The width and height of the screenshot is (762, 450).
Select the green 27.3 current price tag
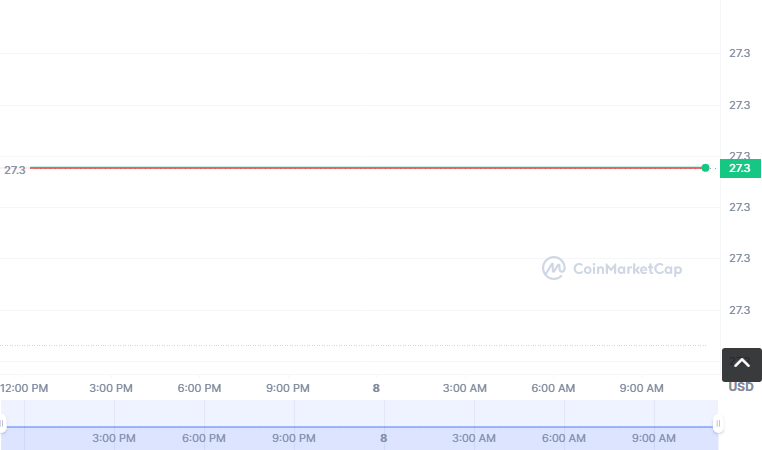740,168
